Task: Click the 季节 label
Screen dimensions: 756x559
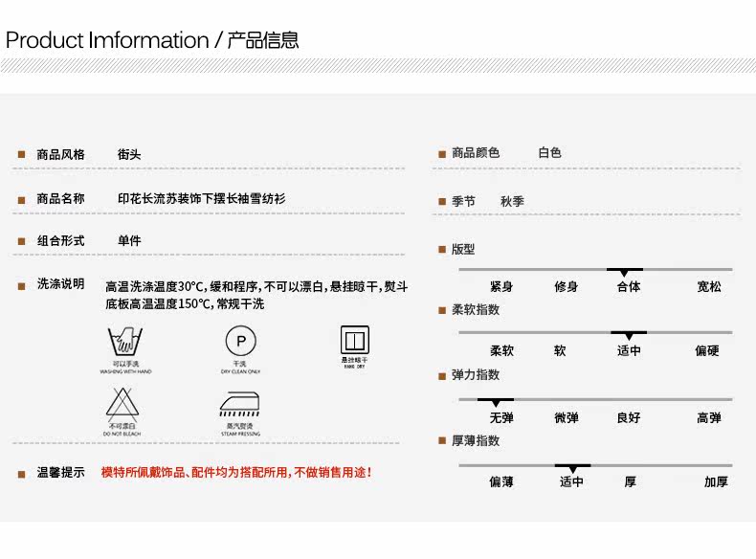Action: point(463,201)
